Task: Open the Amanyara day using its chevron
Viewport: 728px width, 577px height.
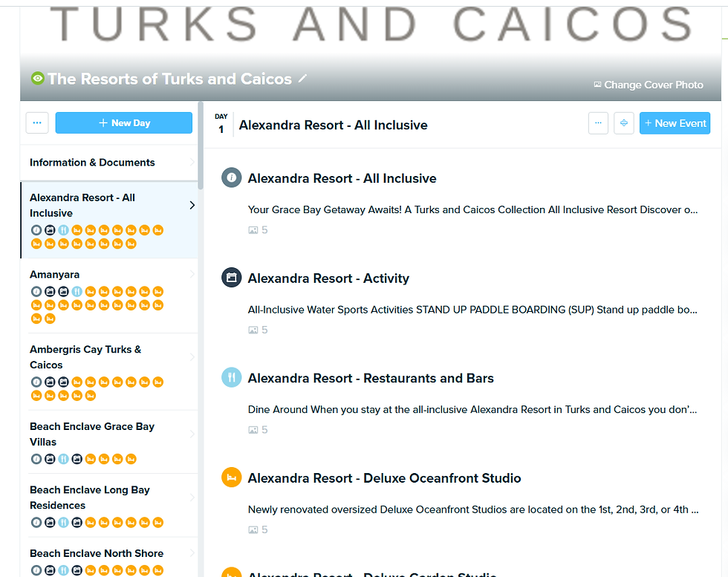Action: (x=193, y=274)
